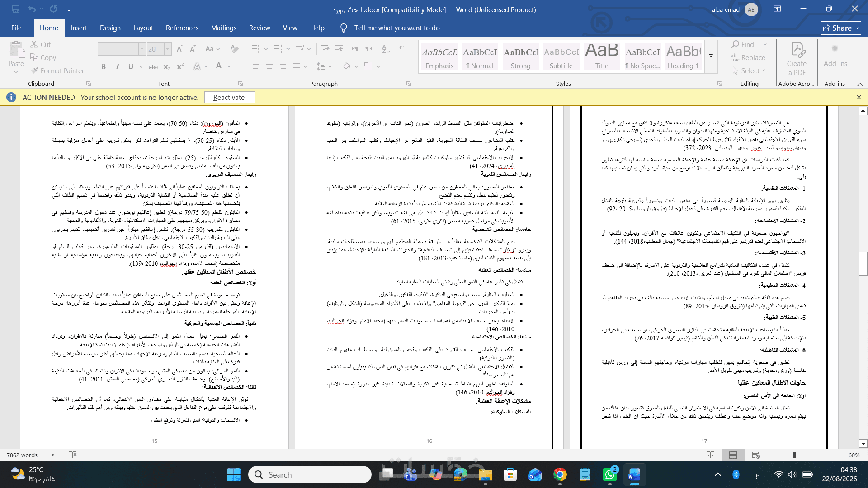Viewport: 868px width, 488px height.
Task: Click the Text Effects icon
Action: [x=197, y=66]
